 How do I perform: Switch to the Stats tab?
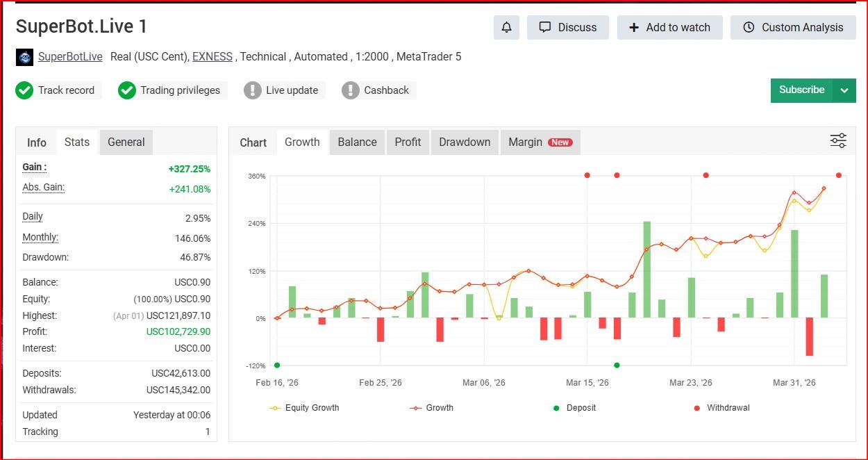coord(77,142)
